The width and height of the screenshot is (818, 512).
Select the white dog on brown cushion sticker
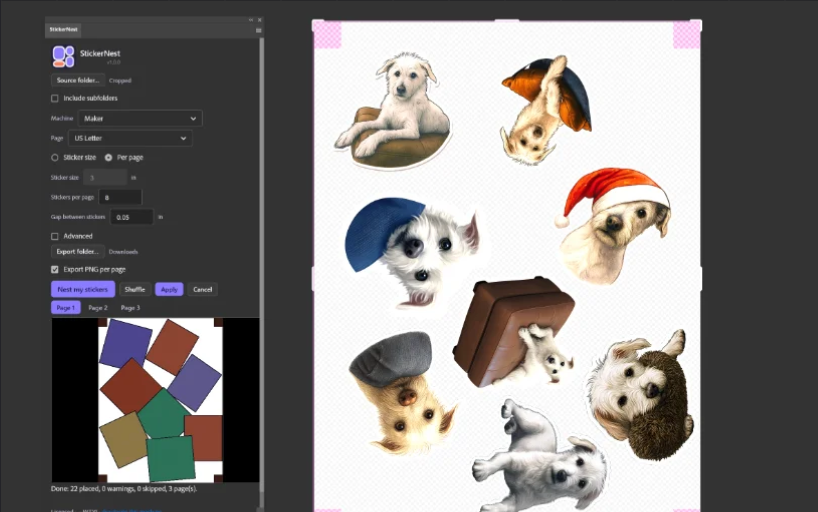(394, 112)
